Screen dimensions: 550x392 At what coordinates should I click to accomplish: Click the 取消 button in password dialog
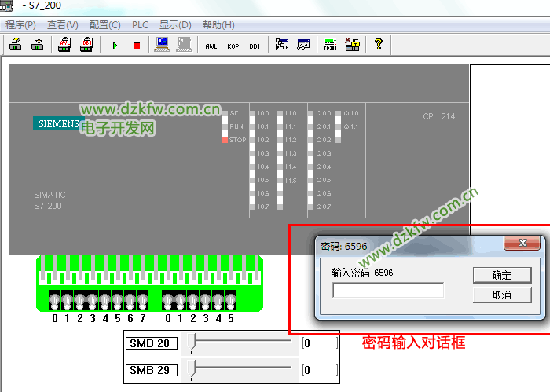tap(501, 295)
